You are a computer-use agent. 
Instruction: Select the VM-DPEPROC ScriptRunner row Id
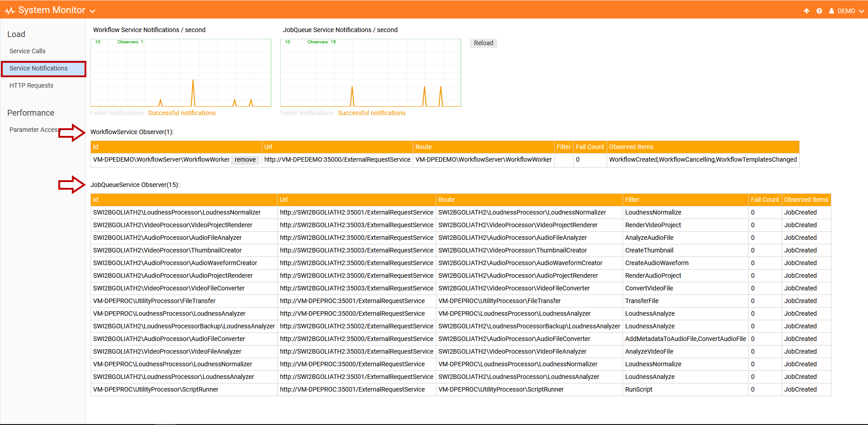point(156,389)
